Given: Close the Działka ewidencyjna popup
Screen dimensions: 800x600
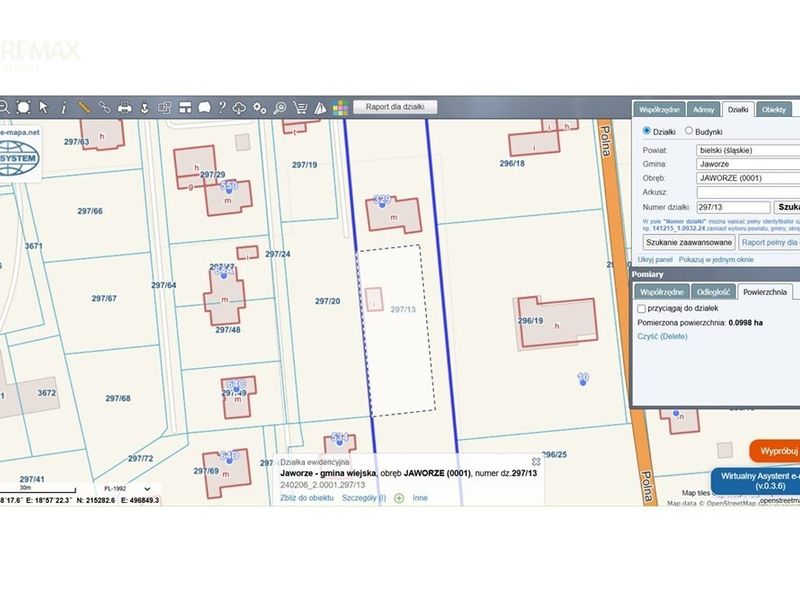Looking at the screenshot, I should [536, 461].
